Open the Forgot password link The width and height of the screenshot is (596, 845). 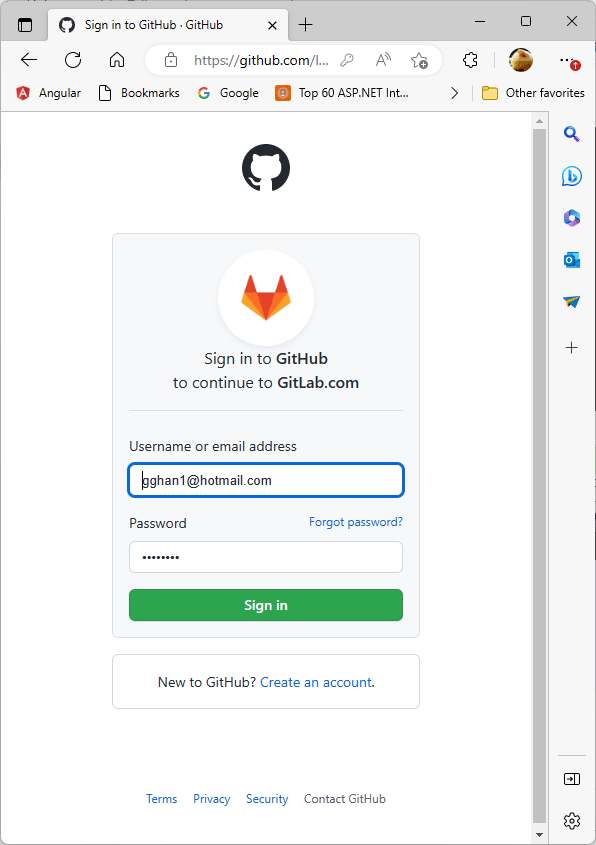click(355, 521)
